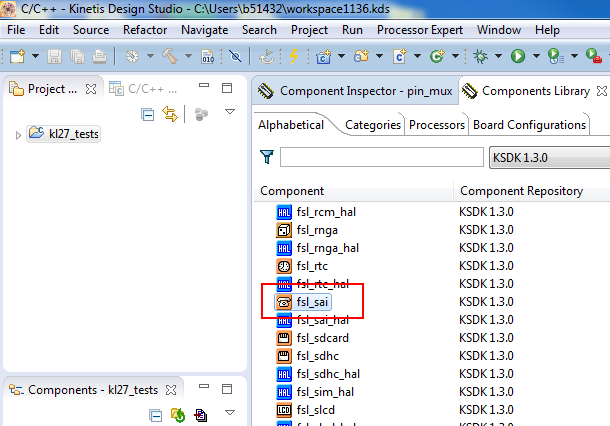Click the Save toolbar icon
This screenshot has height=426, width=610.
click(54, 57)
